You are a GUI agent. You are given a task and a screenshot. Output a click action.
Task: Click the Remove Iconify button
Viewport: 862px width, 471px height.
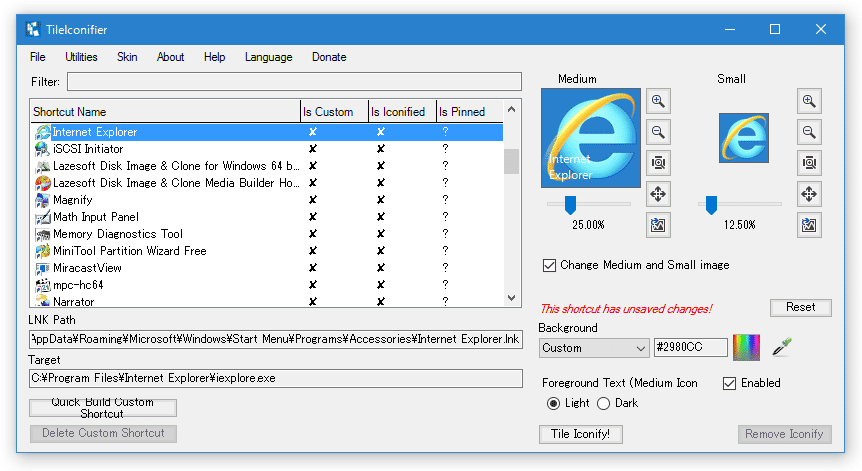(784, 434)
